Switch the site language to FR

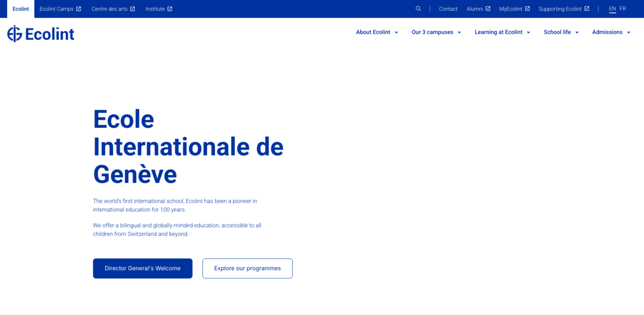(623, 9)
